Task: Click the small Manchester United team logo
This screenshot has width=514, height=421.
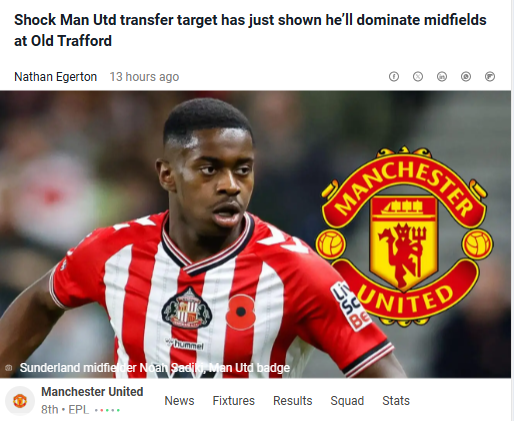Action: tap(20, 401)
